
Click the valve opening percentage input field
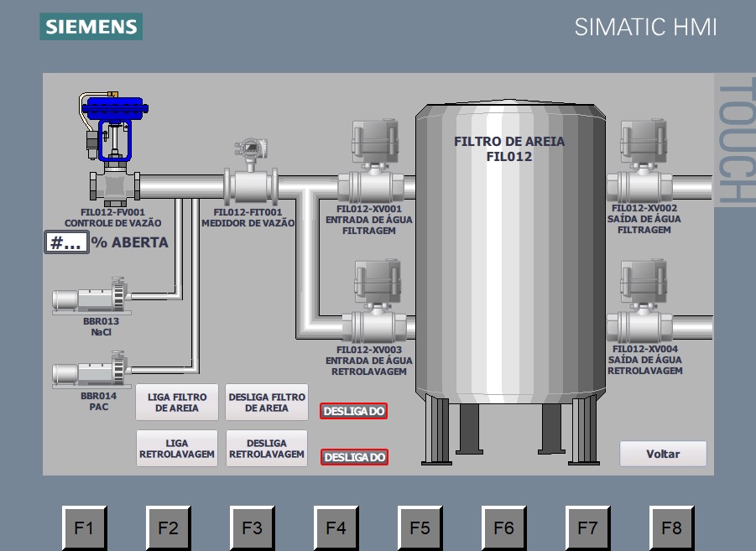pyautogui.click(x=65, y=242)
